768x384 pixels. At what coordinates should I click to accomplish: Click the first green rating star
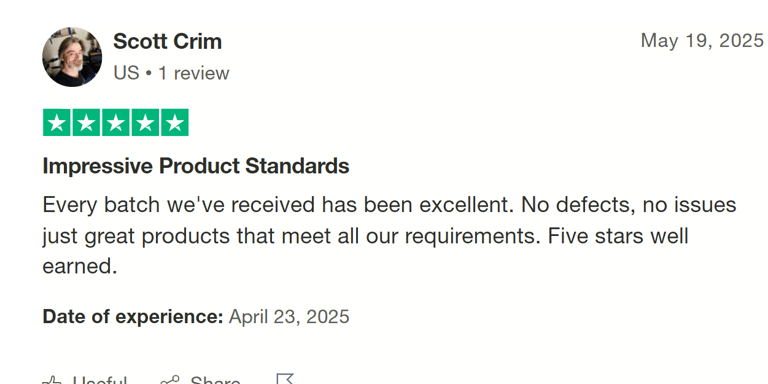[57, 122]
